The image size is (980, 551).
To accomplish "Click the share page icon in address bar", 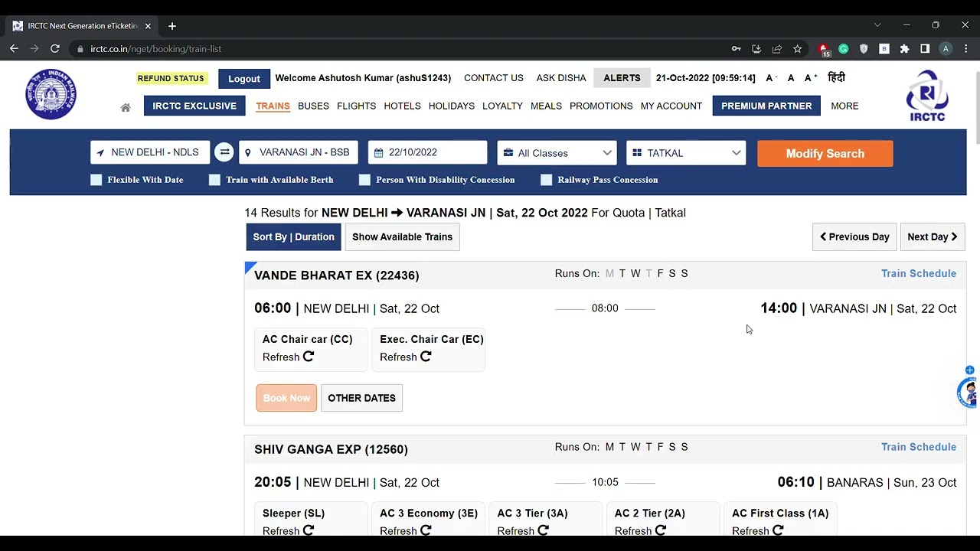I will [777, 49].
